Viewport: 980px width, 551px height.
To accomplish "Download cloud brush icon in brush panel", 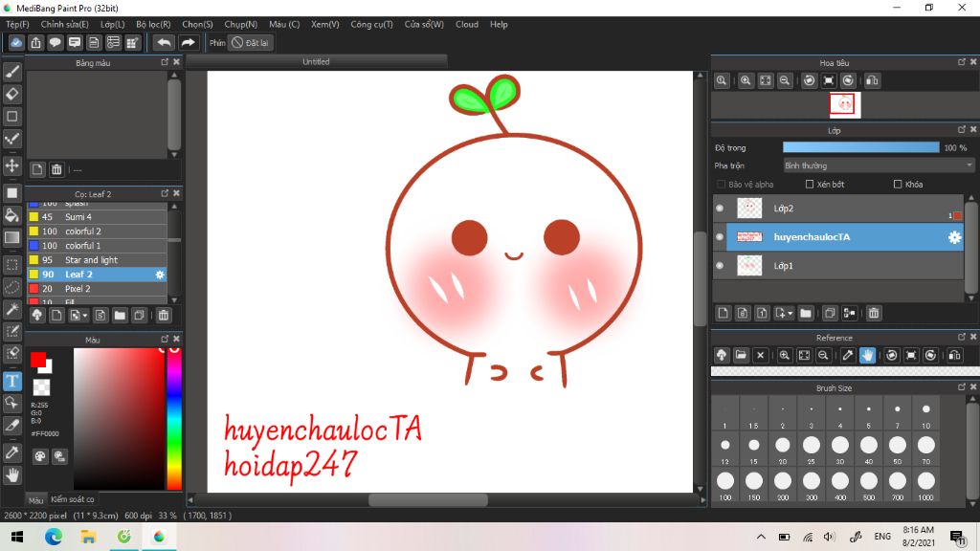I will 37,316.
